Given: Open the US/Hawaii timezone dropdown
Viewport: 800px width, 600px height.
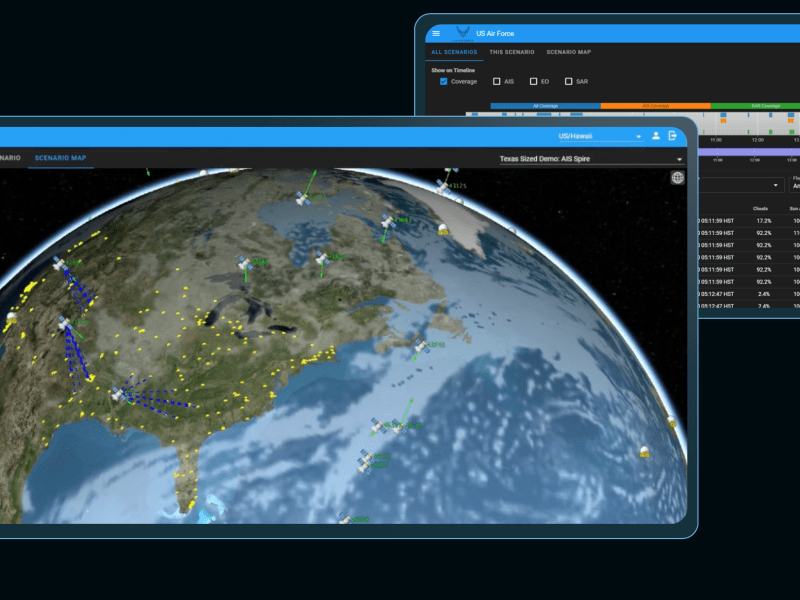Looking at the screenshot, I should click(600, 136).
